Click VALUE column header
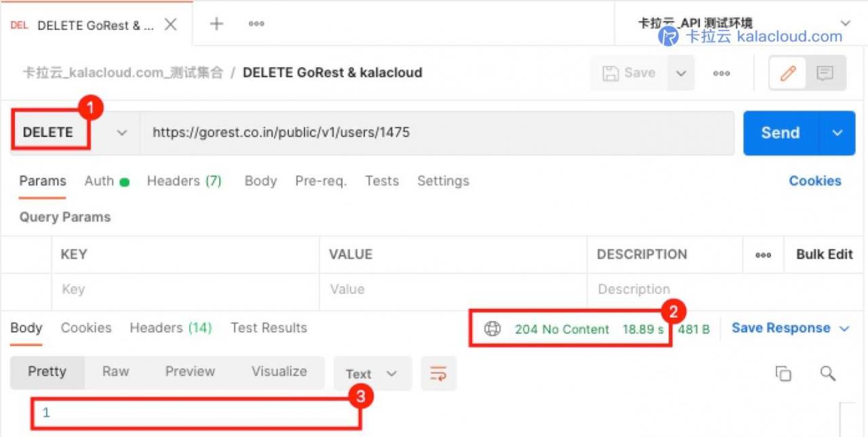 click(351, 254)
